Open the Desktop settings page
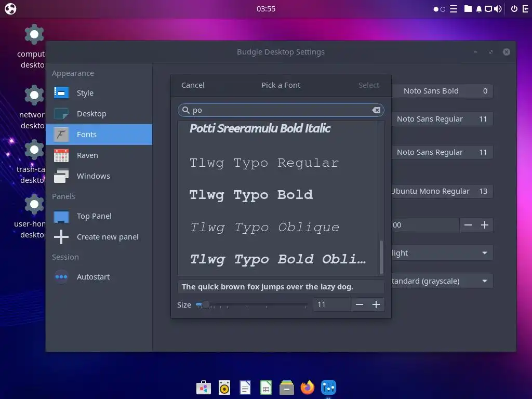The width and height of the screenshot is (532, 399). (99, 114)
